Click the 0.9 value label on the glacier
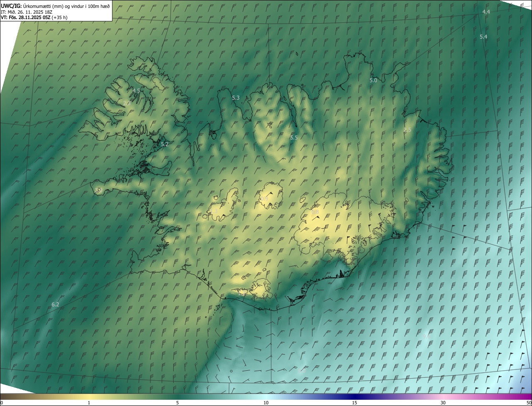 pyautogui.click(x=264, y=199)
